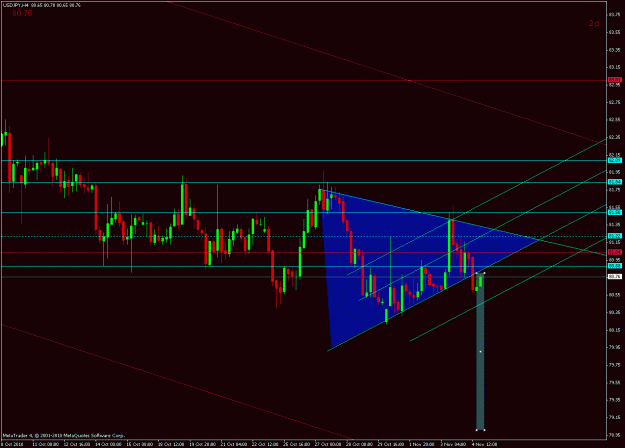
Task: Select the red horizontal line at 83.03
Action: tap(303, 81)
